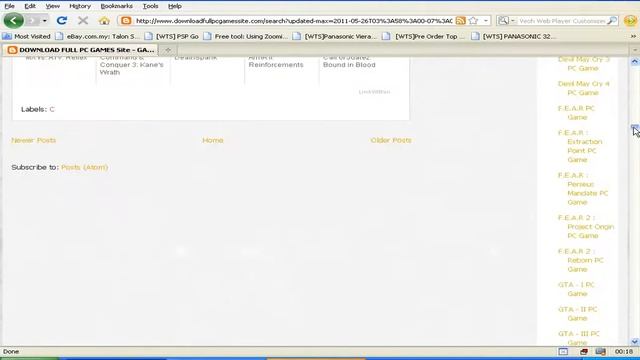This screenshot has width=640, height=360.
Task: Open the Help menu
Action: 175,6
